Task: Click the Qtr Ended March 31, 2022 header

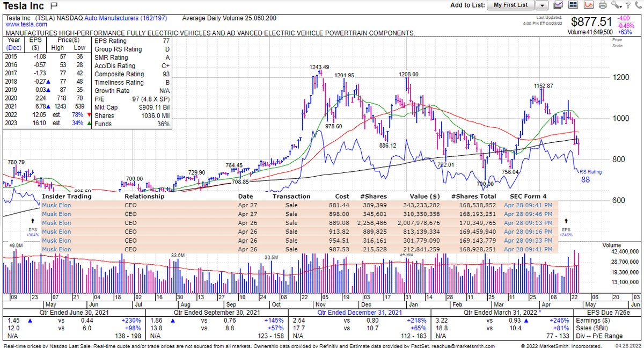Action: click(501, 313)
